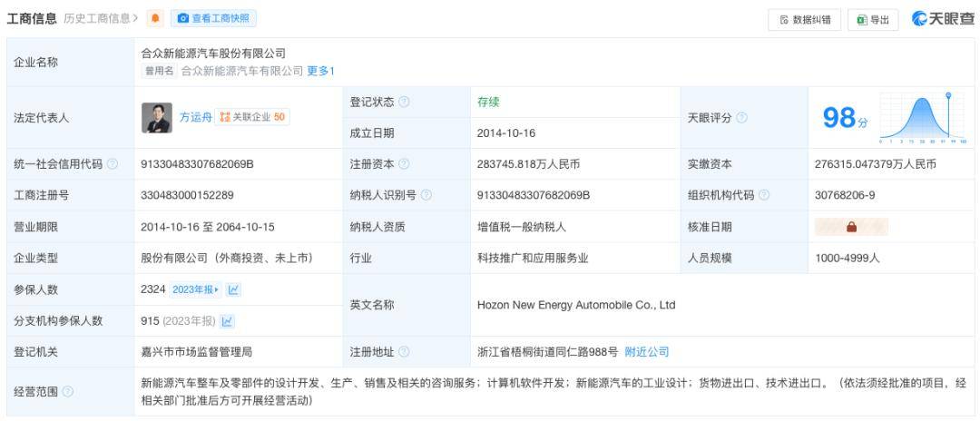Click the 工商信息 section heading
Image resolution: width=980 pixels, height=421 pixels.
point(31,19)
